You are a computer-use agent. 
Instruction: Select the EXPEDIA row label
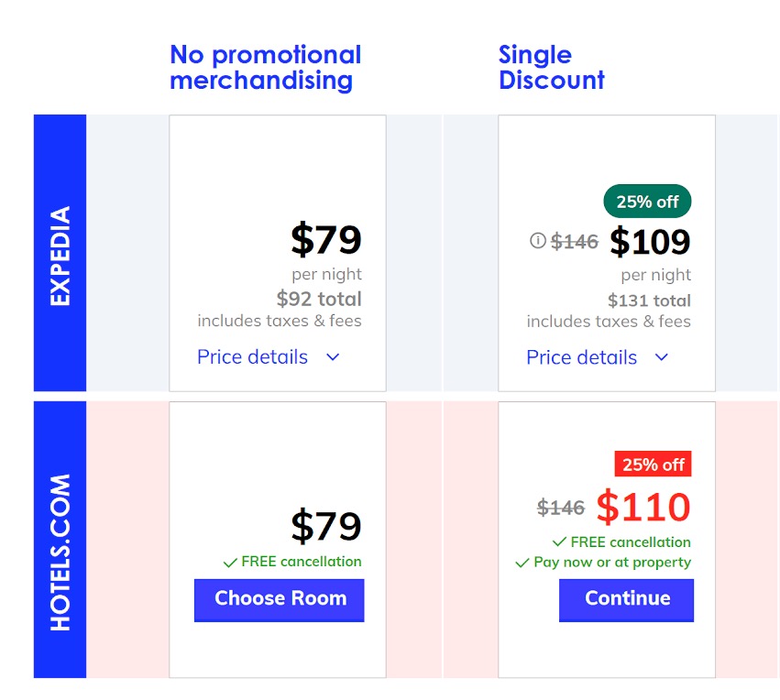click(60, 256)
